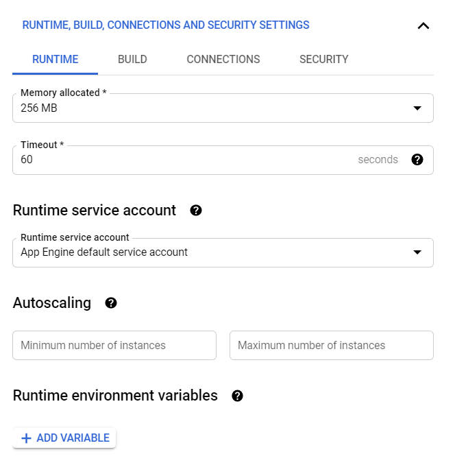Open the Build tab
Image resolution: width=455 pixels, height=476 pixels.
[132, 60]
